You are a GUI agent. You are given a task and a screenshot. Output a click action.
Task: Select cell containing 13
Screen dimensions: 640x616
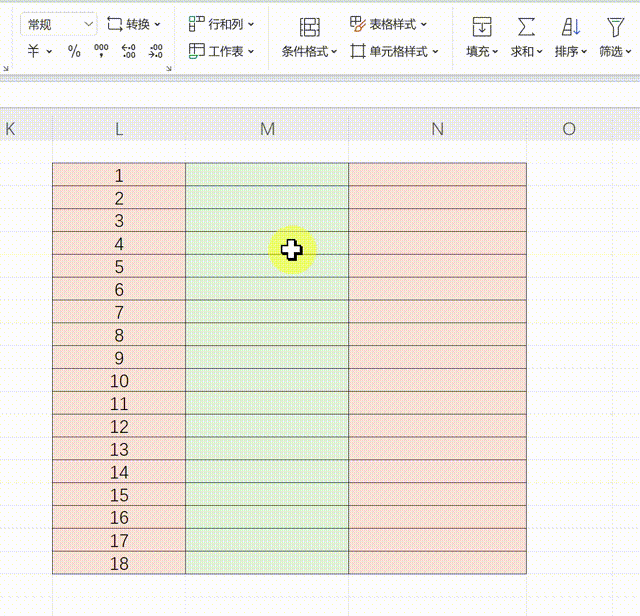pyautogui.click(x=119, y=449)
